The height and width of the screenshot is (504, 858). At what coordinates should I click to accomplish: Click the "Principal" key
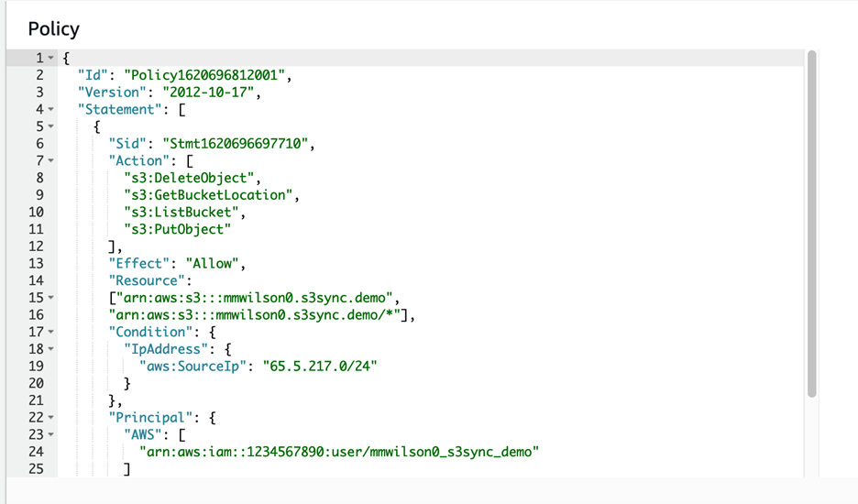coord(150,418)
